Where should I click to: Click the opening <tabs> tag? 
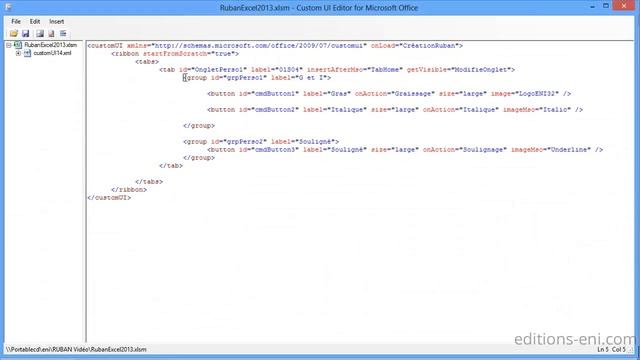click(147, 62)
